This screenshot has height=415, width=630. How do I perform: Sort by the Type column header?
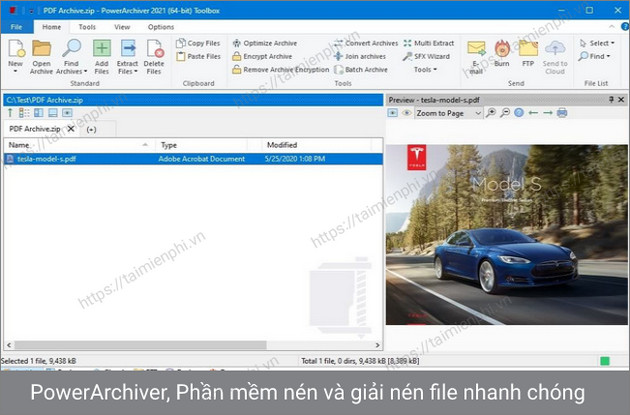pos(202,145)
